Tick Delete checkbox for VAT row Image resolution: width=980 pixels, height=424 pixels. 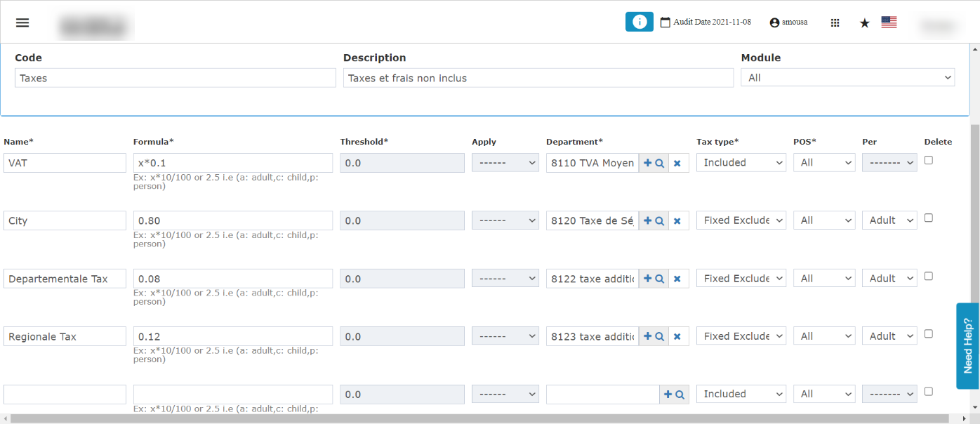[929, 160]
